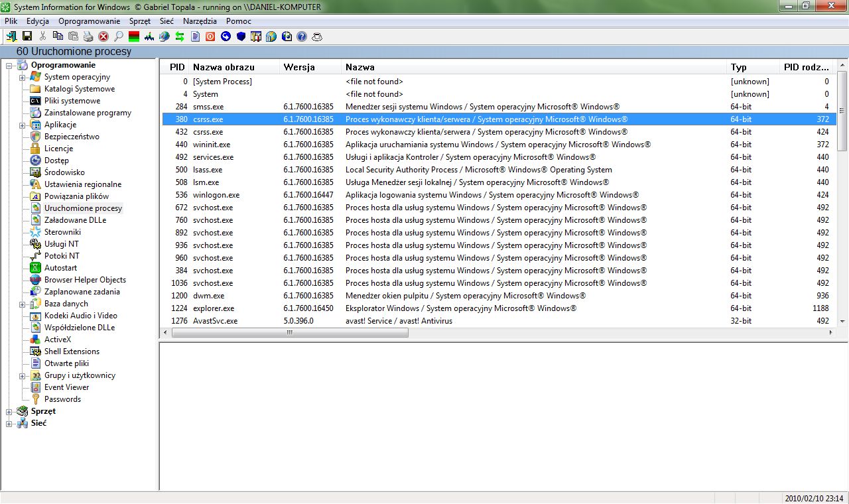This screenshot has width=849, height=504.
Task: Expand the Aplikacje tree node
Action: pyautogui.click(x=23, y=125)
